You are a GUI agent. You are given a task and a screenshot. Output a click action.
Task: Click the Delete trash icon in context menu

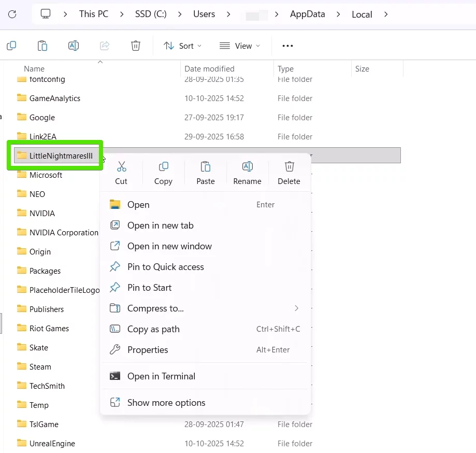pyautogui.click(x=289, y=167)
